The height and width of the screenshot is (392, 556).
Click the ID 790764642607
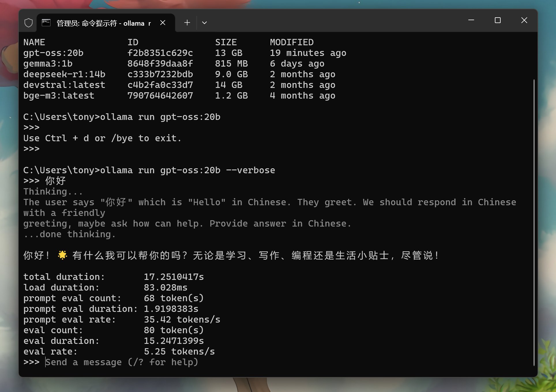click(160, 96)
